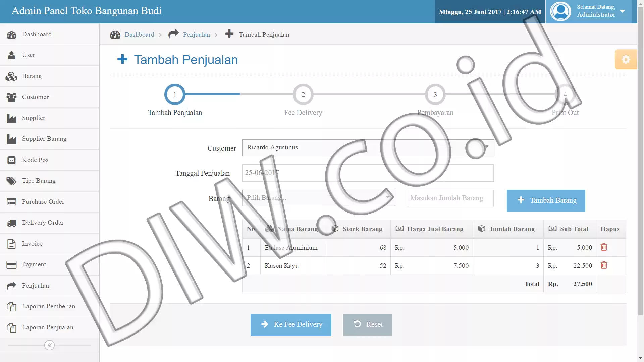Follow the Penjualan breadcrumb link

[x=196, y=35]
